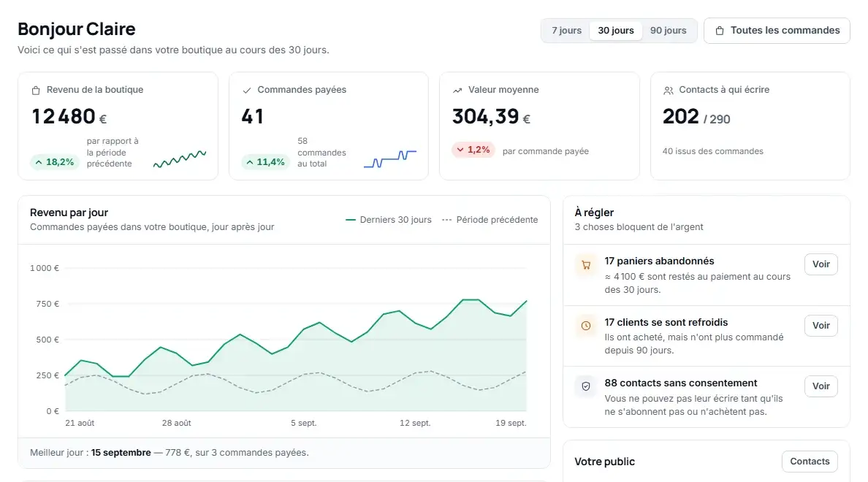Open Toutes les commandes
The image size is (868, 482).
point(777,31)
